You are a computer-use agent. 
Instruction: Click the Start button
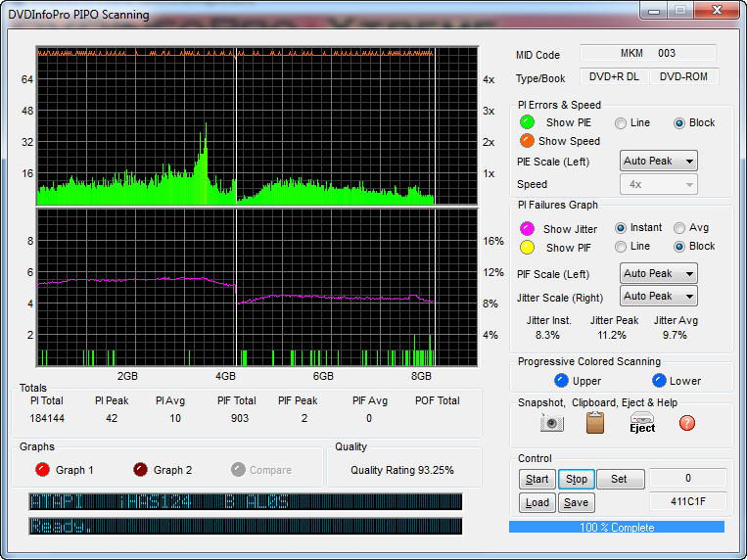(x=537, y=479)
